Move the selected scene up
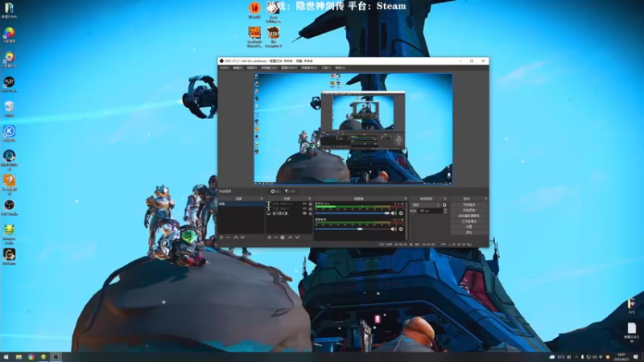 (236, 237)
